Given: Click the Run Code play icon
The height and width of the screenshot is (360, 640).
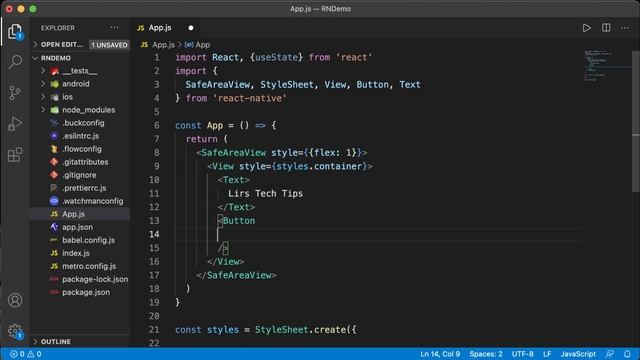Looking at the screenshot, I should (587, 28).
